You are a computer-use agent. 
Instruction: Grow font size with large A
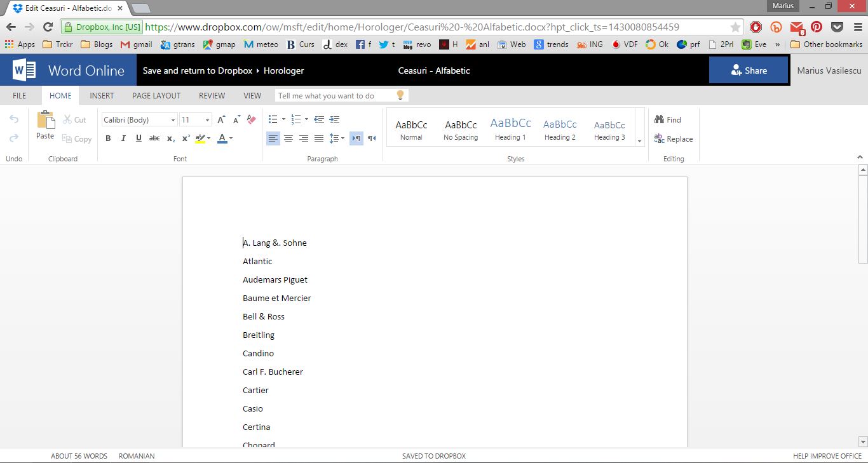[x=221, y=119]
